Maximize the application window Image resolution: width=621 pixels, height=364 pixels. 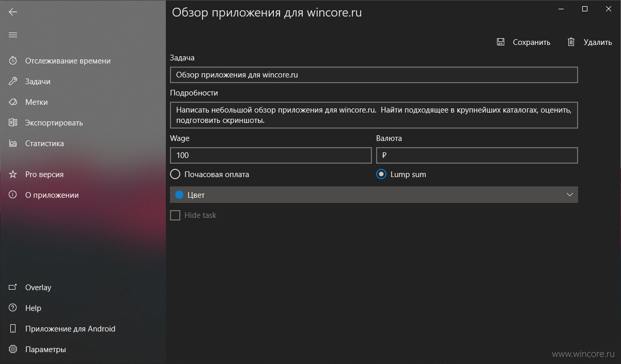[585, 8]
